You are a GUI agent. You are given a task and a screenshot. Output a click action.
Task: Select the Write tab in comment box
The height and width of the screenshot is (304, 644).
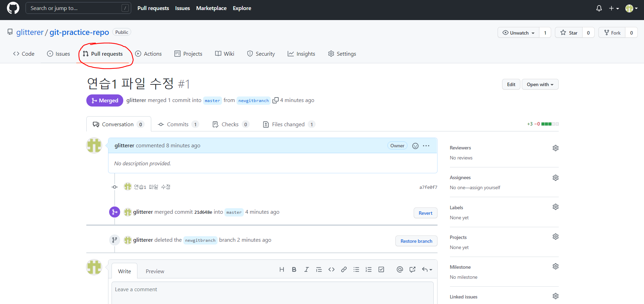(124, 271)
